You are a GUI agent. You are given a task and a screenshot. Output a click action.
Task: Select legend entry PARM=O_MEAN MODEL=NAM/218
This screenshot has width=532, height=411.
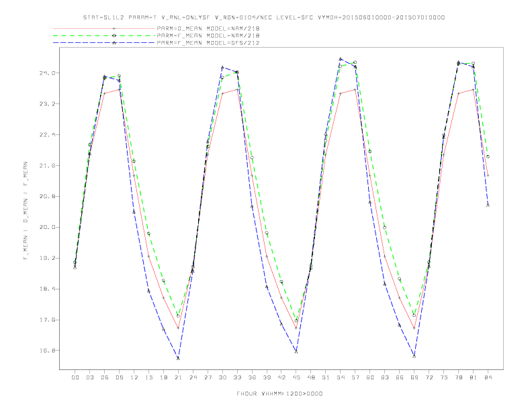point(208,28)
